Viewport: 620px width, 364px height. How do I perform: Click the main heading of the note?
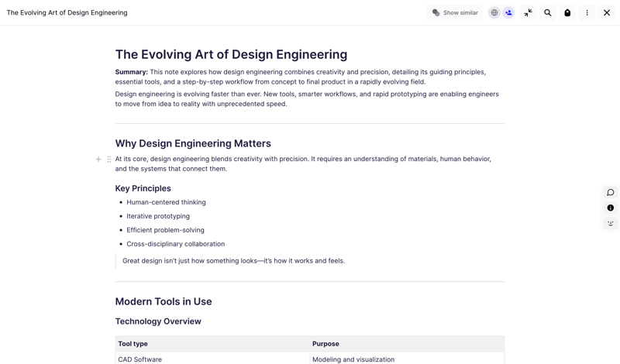231,54
